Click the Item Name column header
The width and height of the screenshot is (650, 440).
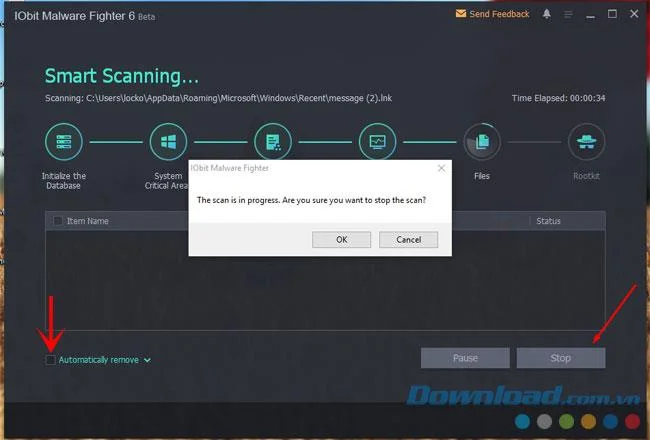tap(87, 221)
